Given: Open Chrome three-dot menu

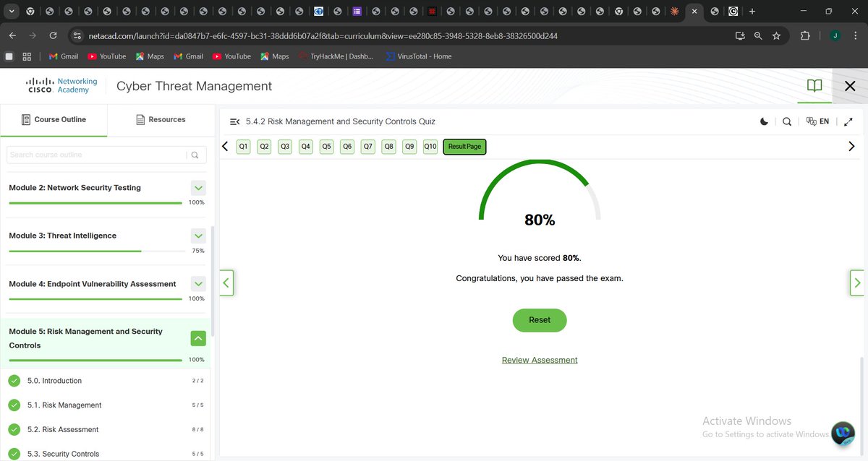Looking at the screenshot, I should [x=856, y=35].
